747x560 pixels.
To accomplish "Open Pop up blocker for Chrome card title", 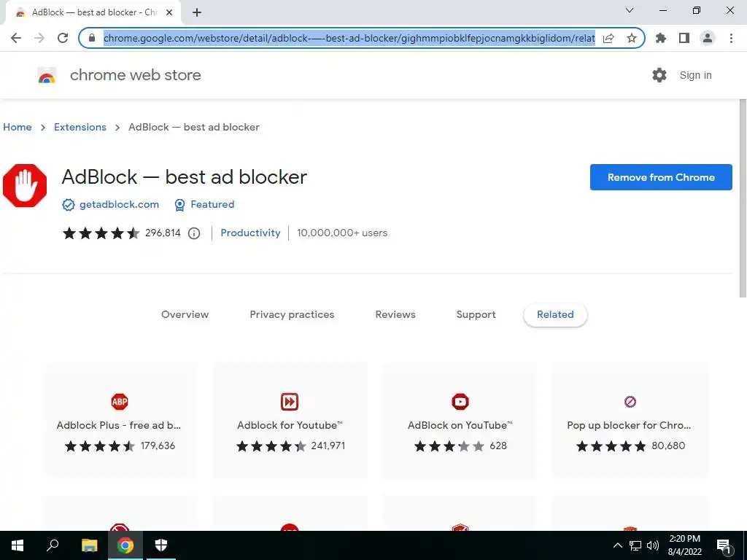I will point(629,425).
